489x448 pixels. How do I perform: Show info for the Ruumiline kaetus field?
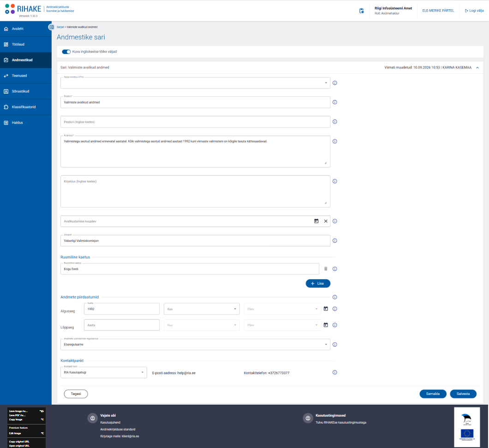pos(335,269)
